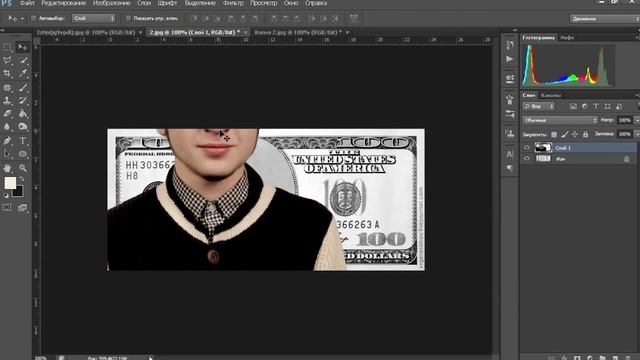Filter layers by shape layers

click(x=607, y=106)
